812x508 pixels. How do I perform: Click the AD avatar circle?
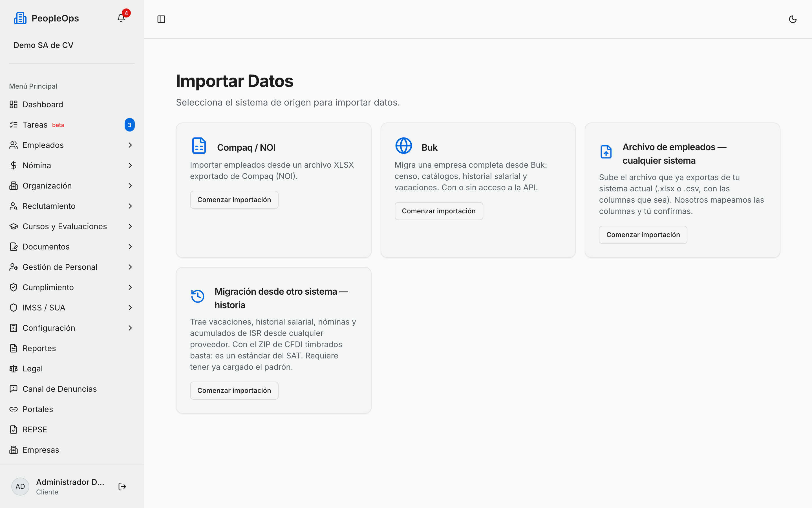[x=20, y=486]
